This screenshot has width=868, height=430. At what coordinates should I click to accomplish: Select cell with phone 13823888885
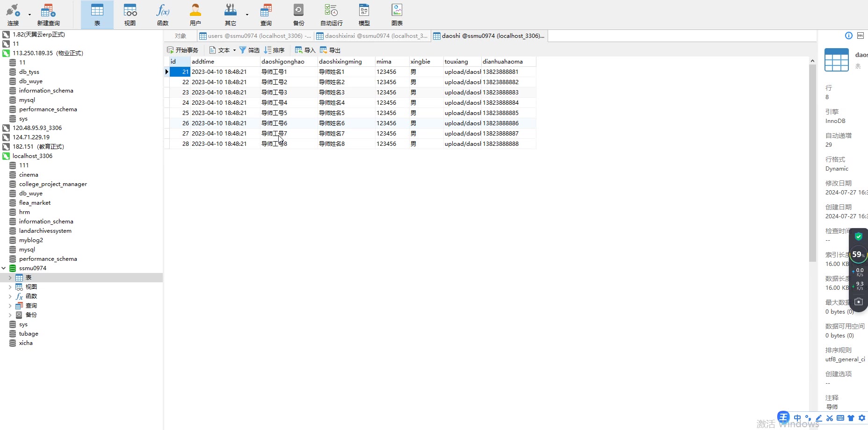click(509, 113)
